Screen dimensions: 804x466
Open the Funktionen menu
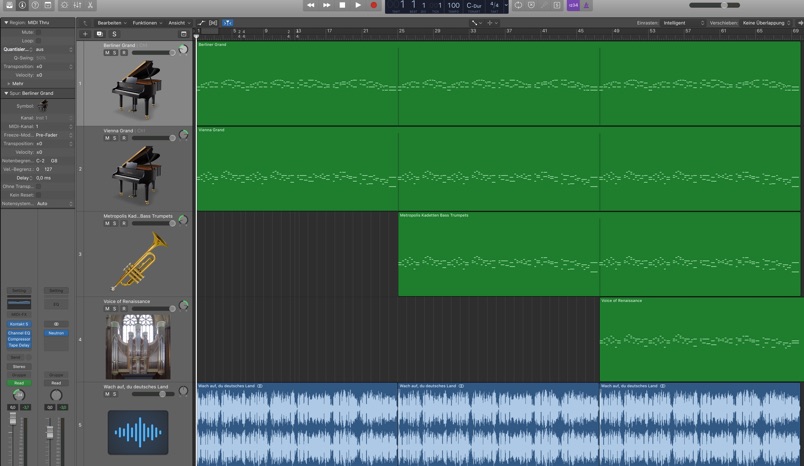pyautogui.click(x=147, y=23)
